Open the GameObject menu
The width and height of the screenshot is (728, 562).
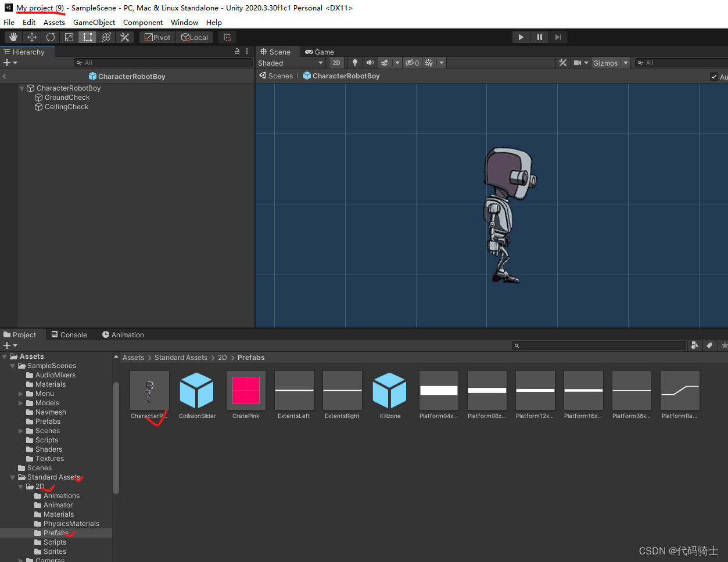94,22
